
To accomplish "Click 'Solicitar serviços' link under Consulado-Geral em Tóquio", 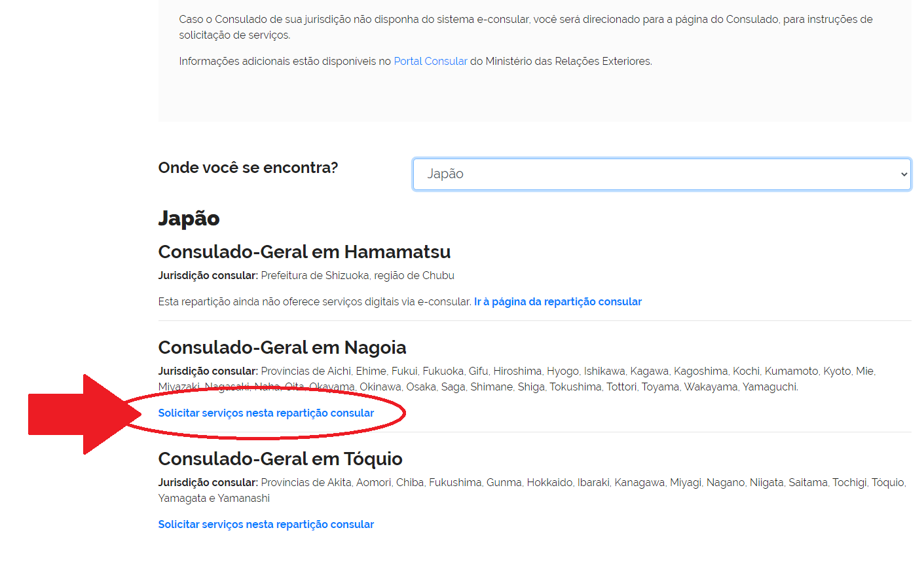I will click(x=266, y=525).
